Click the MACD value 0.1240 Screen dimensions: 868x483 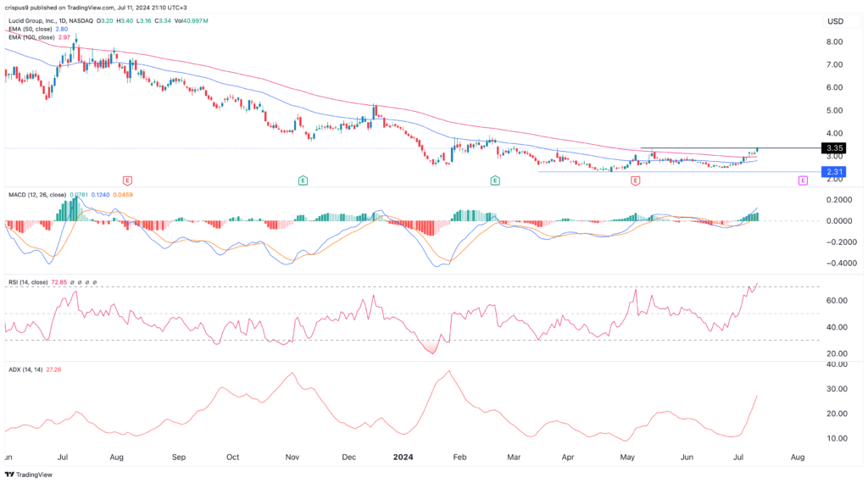click(100, 195)
